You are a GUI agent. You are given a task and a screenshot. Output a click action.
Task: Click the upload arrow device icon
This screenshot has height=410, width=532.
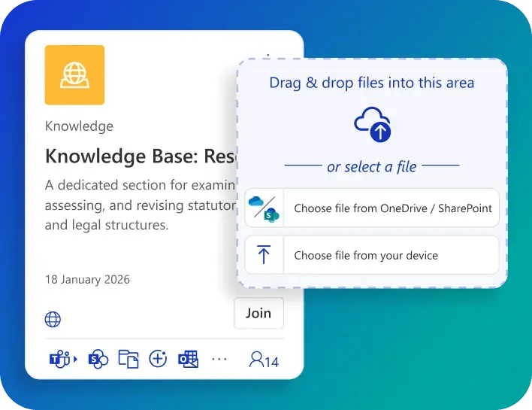point(264,254)
